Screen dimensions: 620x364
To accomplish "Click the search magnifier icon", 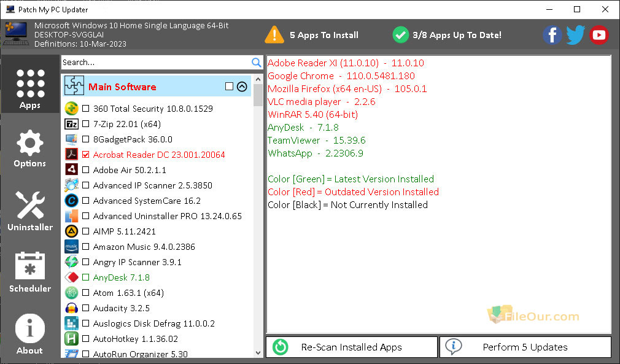I will [x=256, y=62].
